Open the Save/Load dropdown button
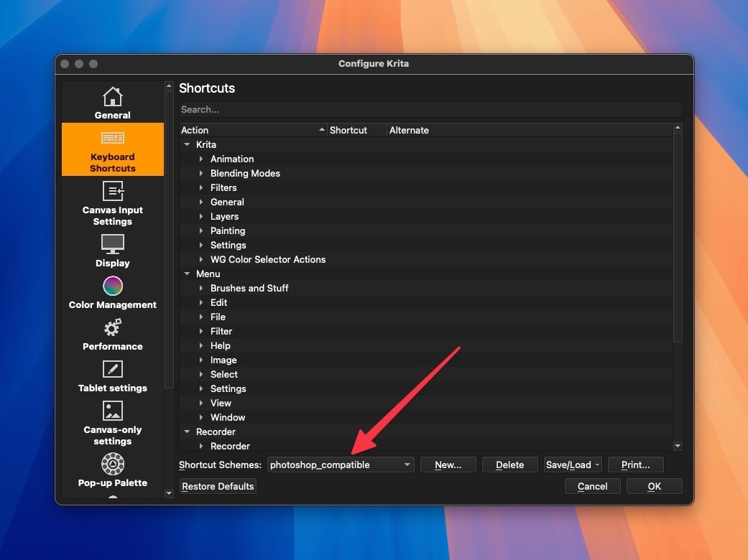Screen dimensions: 748x560 573,465
